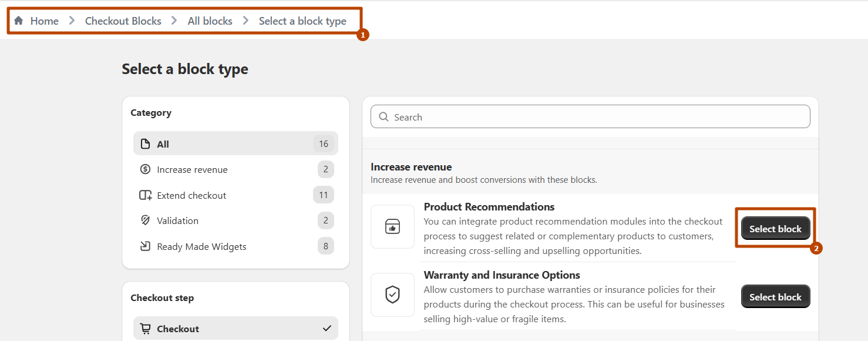Click the Warranty and Insurance shield icon

tap(392, 295)
